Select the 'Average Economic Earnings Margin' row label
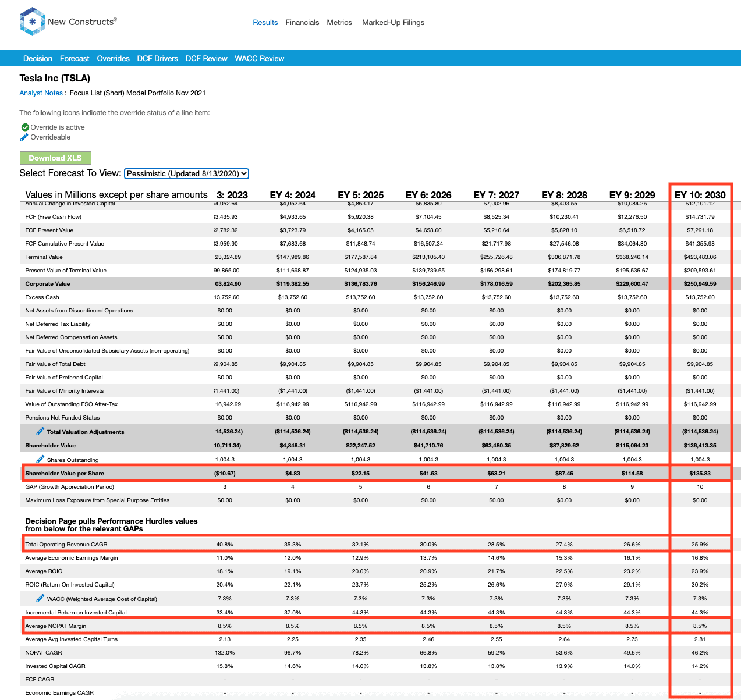 pos(72,558)
